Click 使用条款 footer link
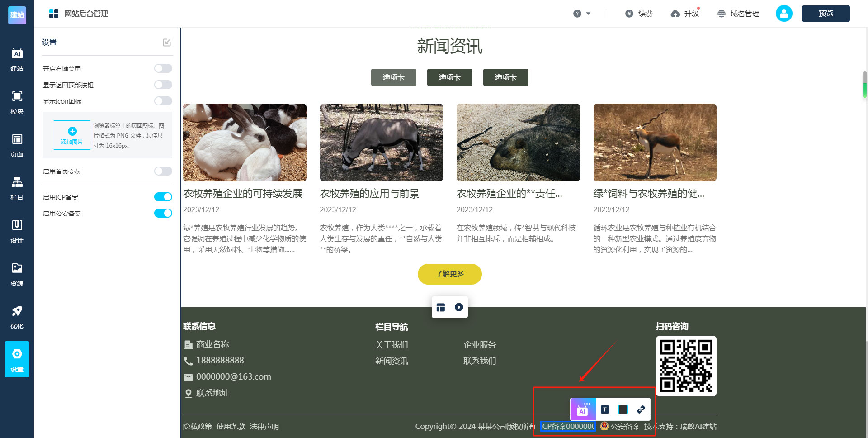868x438 pixels. point(231,426)
